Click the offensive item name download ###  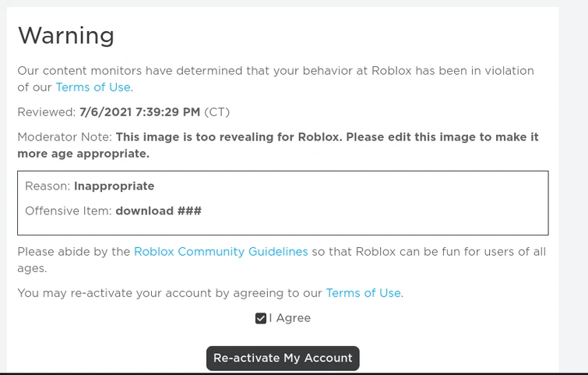pos(159,210)
